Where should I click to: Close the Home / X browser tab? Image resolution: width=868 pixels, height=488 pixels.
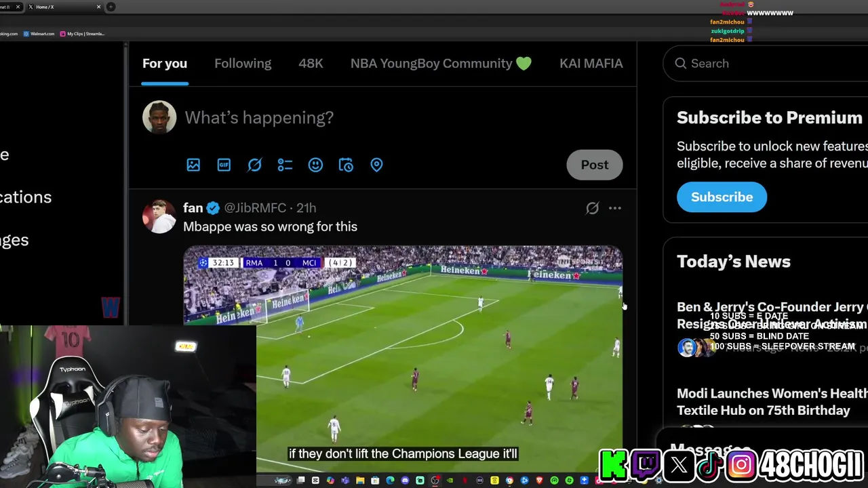(x=98, y=7)
